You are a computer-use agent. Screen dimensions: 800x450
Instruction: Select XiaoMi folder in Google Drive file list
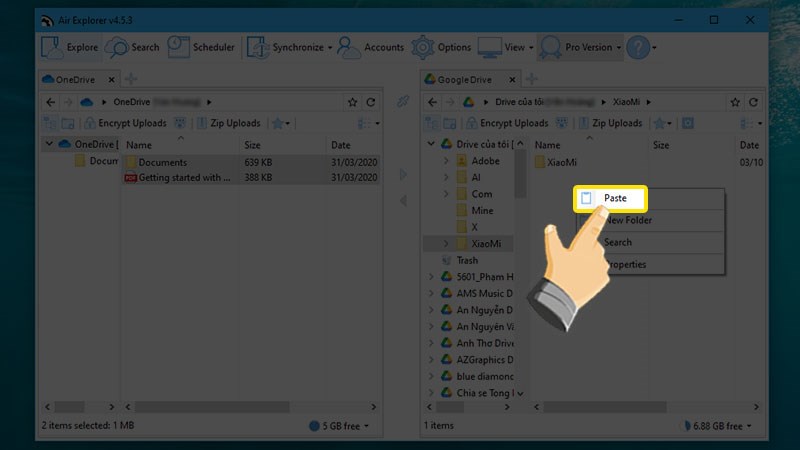[556, 162]
